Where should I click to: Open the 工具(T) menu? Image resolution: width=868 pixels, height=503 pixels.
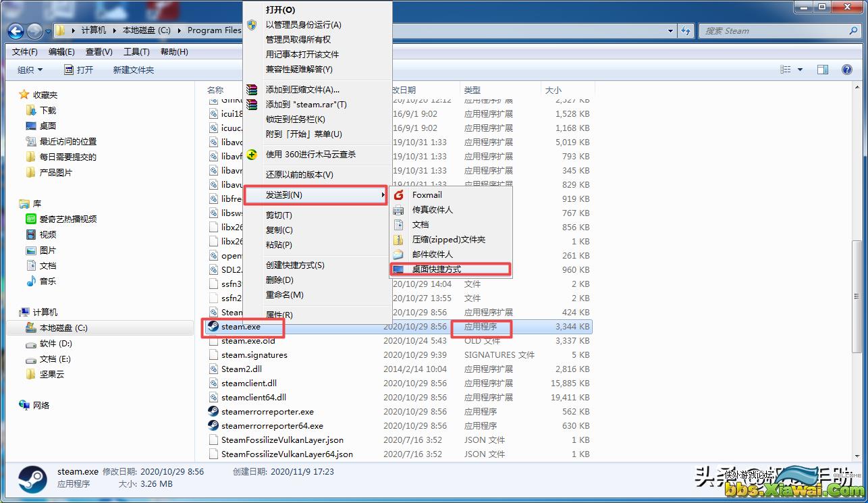click(136, 52)
